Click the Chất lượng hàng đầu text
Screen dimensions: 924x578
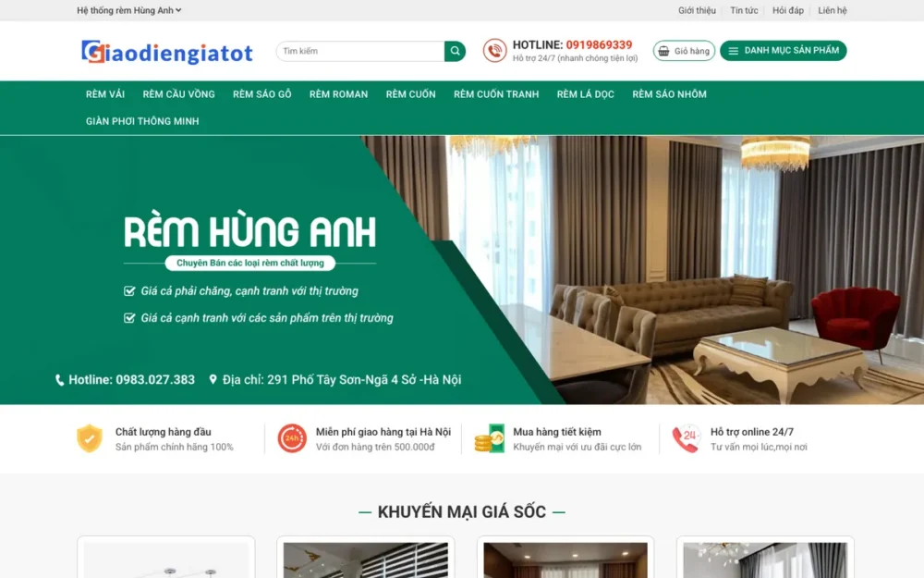click(x=164, y=432)
